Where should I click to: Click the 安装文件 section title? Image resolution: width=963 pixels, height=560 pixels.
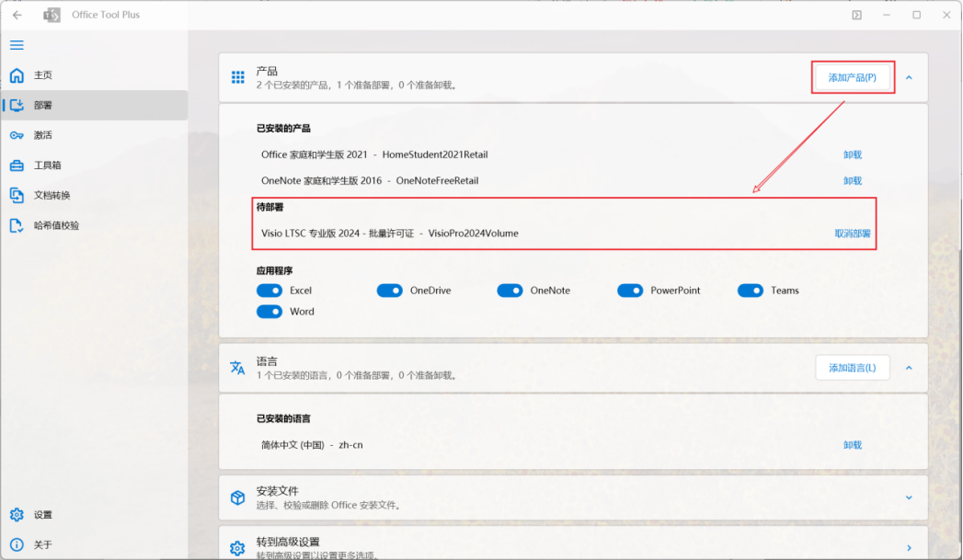pyautogui.click(x=277, y=491)
